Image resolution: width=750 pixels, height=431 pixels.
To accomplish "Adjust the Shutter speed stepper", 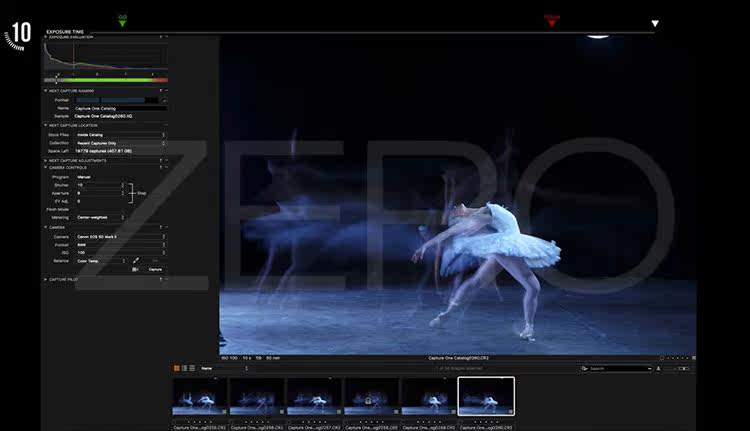I will pos(122,185).
